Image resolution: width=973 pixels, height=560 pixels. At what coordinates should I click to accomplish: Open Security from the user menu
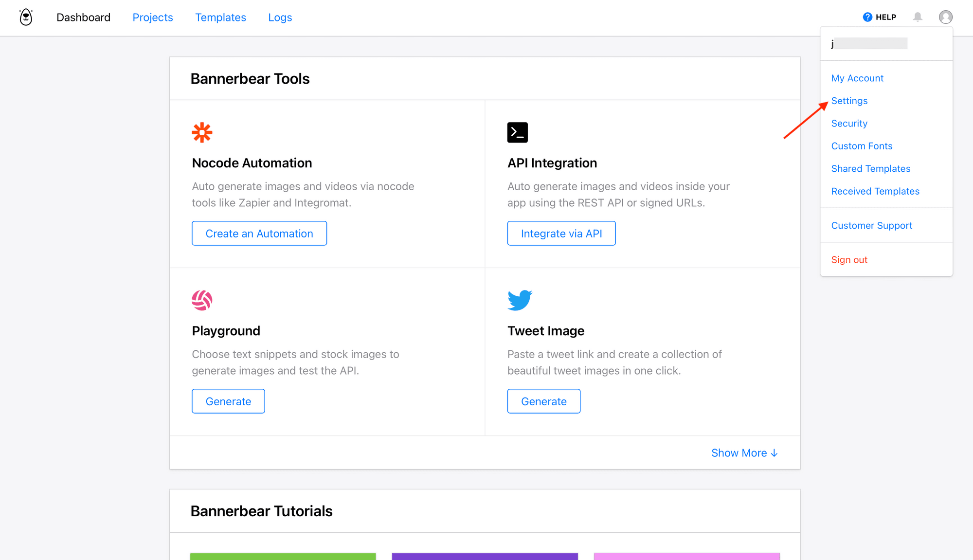tap(849, 124)
